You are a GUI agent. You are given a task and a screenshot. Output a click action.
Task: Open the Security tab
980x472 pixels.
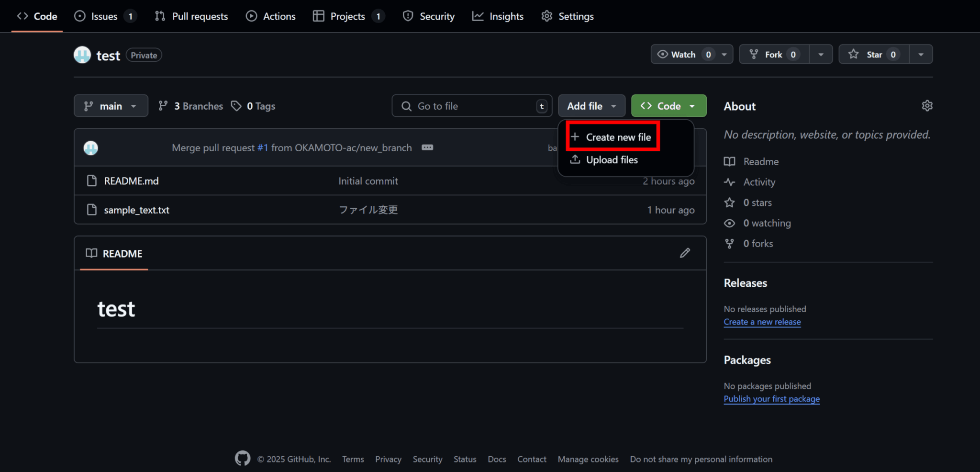pos(429,16)
